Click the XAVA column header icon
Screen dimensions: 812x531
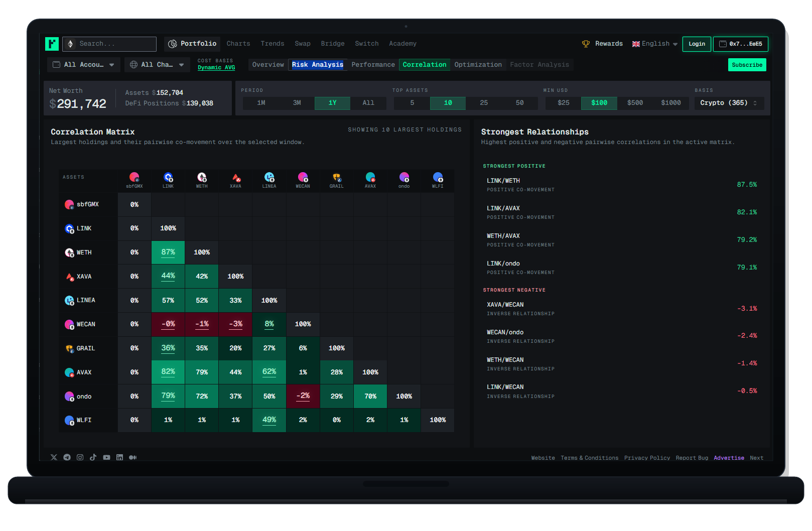point(235,177)
